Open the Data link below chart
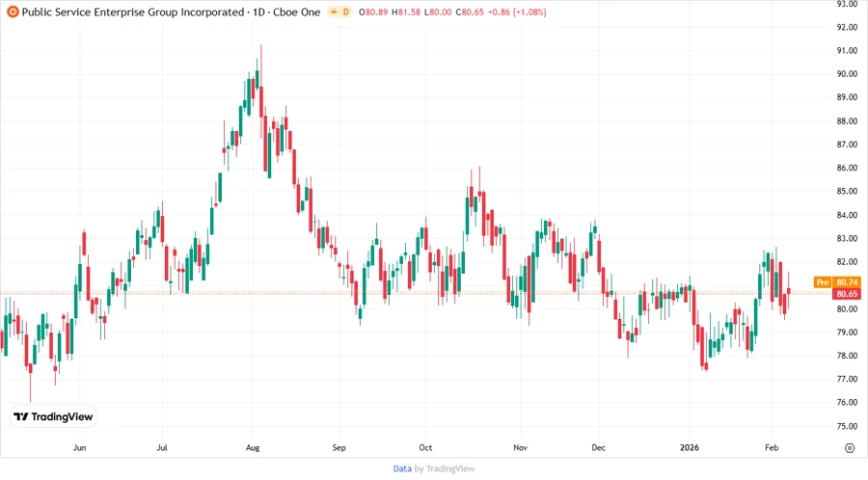The image size is (868, 480). point(402,469)
